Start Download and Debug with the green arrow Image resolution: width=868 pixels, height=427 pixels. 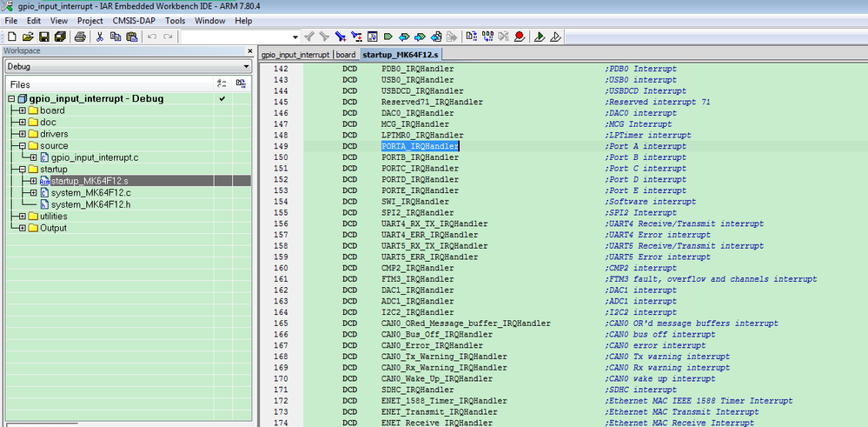tap(540, 37)
